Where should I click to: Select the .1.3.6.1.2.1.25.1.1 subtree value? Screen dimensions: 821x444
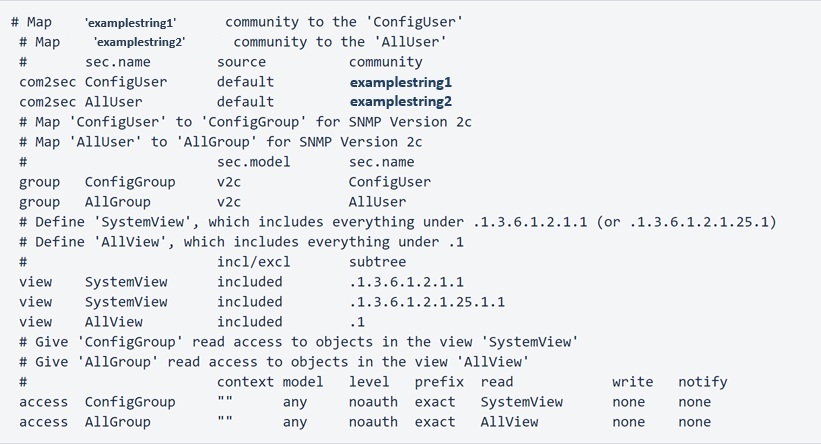(427, 302)
